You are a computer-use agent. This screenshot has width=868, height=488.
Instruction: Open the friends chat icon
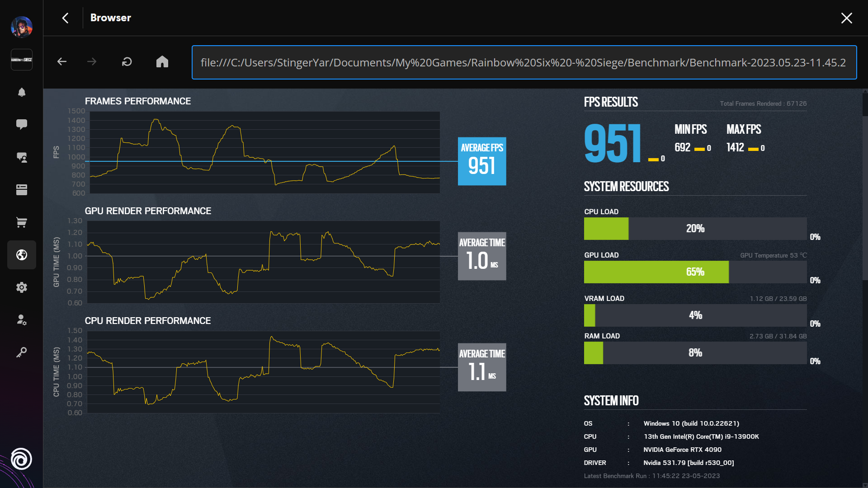[22, 157]
